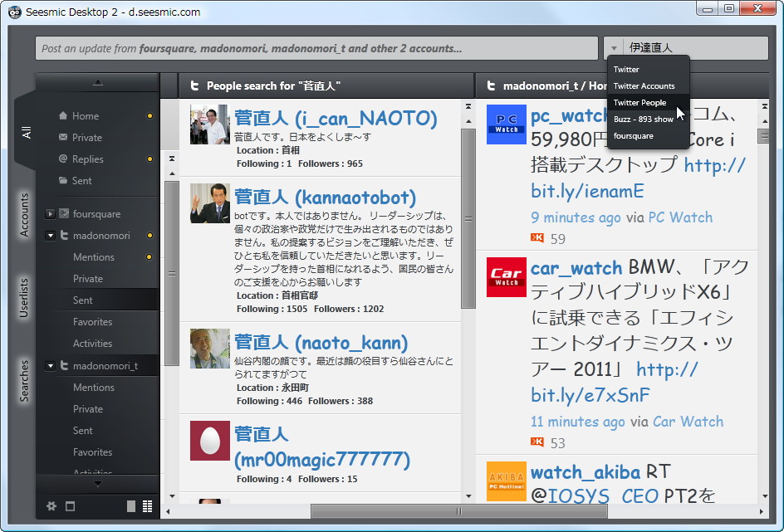
Task: Open 菅直人 (i_can_NAOTO) profile link
Action: coord(336,119)
